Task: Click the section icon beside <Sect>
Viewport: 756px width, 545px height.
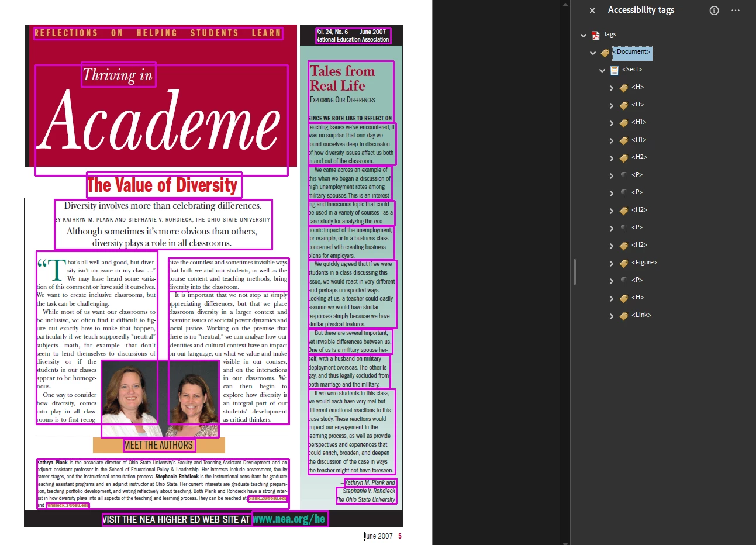Action: pos(615,70)
